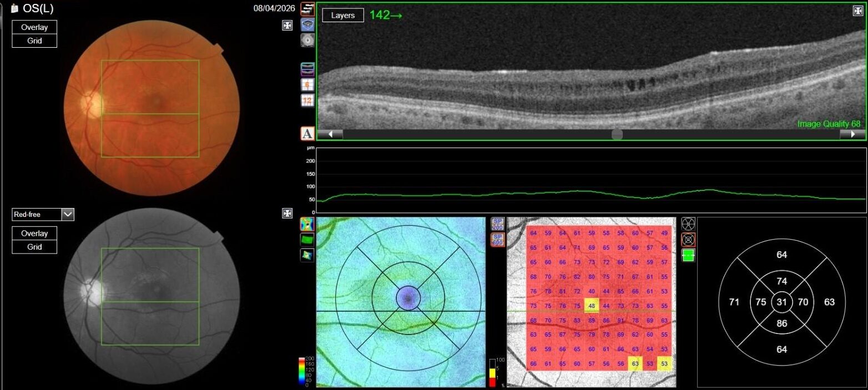
Task: Open the Red-free image type dropdown
Action: point(68,215)
